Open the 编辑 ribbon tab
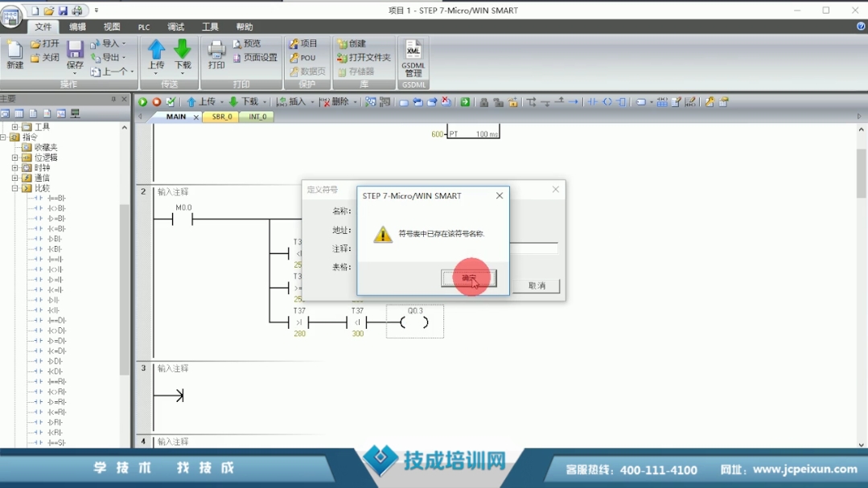Screen dimensions: 868x488 pos(77,27)
